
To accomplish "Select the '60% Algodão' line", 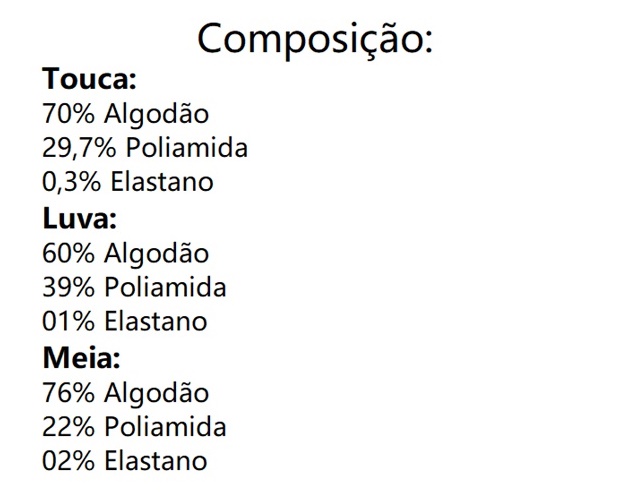I will [126, 253].
